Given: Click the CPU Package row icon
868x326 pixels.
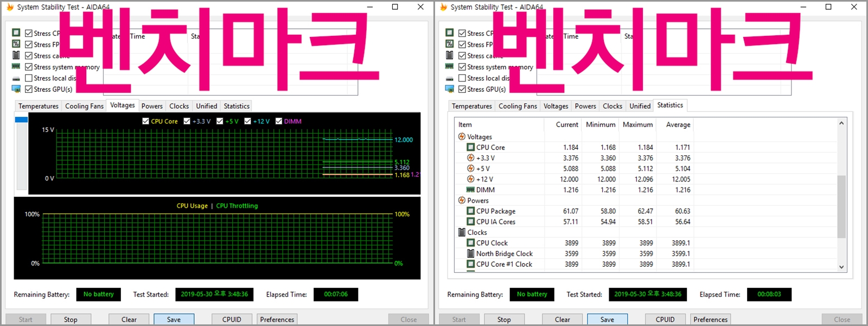Looking at the screenshot, I should click(471, 211).
